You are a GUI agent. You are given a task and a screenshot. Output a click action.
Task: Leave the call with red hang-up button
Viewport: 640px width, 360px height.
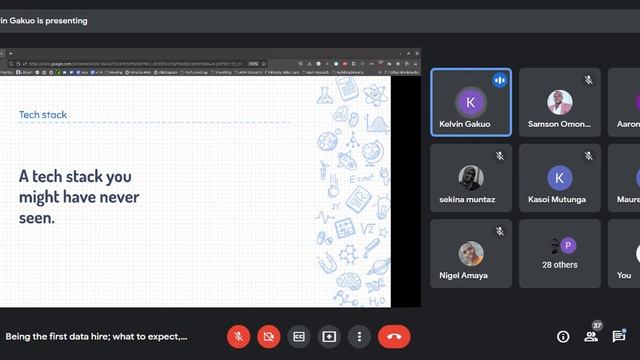coord(394,337)
